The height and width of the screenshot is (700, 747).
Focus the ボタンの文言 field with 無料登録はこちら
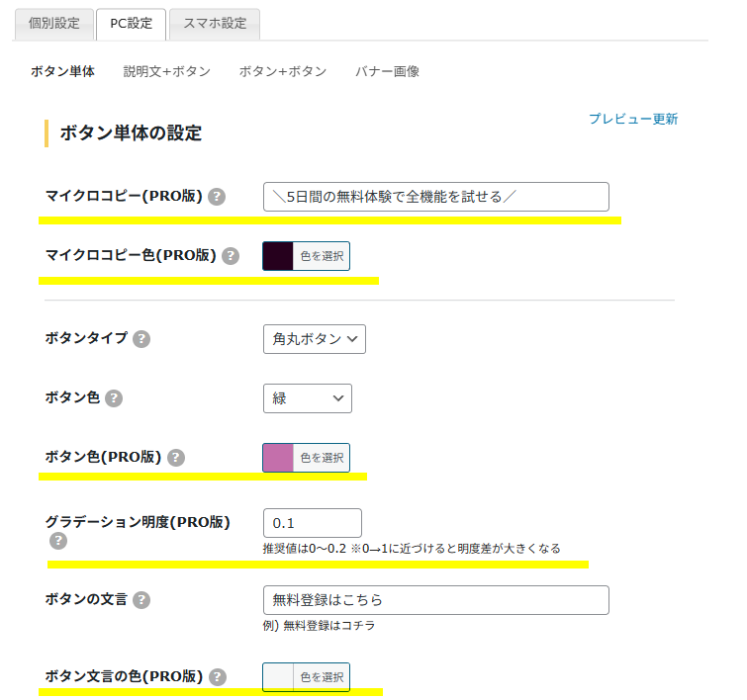tap(436, 600)
